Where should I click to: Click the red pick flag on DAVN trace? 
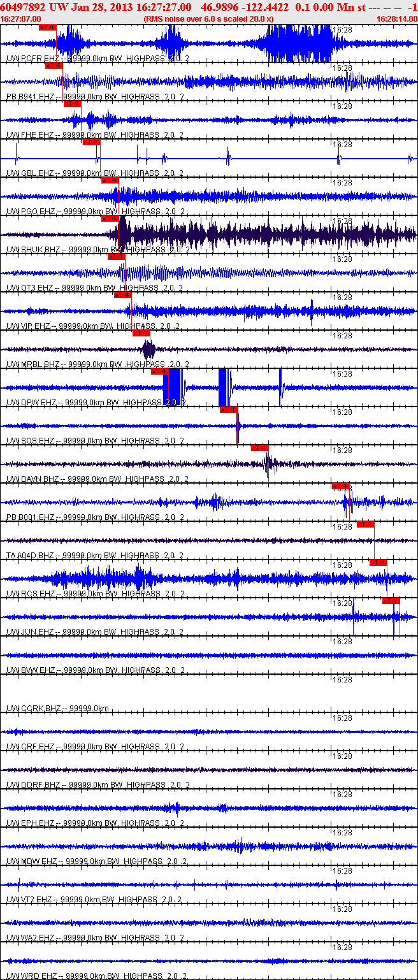(259, 448)
